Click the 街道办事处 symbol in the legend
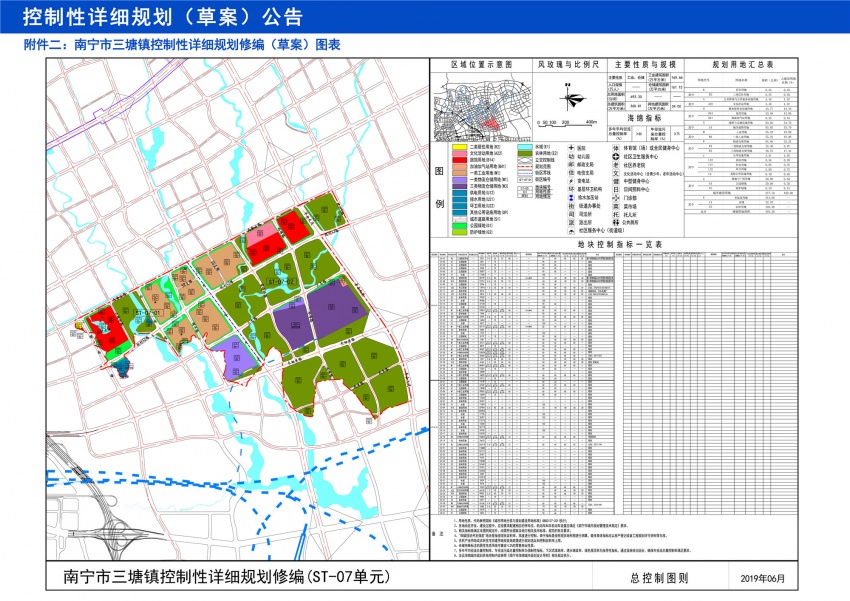 [571, 206]
